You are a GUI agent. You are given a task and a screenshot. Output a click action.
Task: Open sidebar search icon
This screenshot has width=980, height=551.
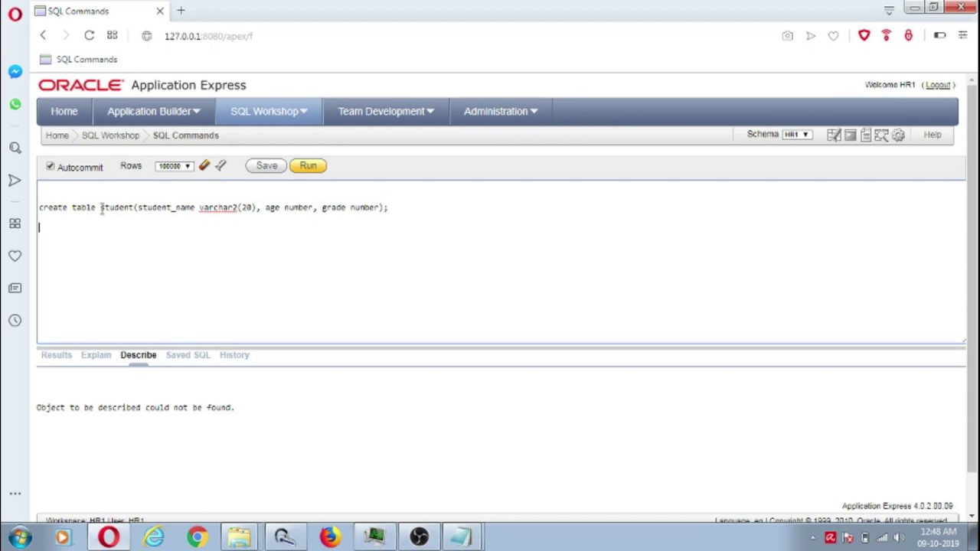[15, 148]
